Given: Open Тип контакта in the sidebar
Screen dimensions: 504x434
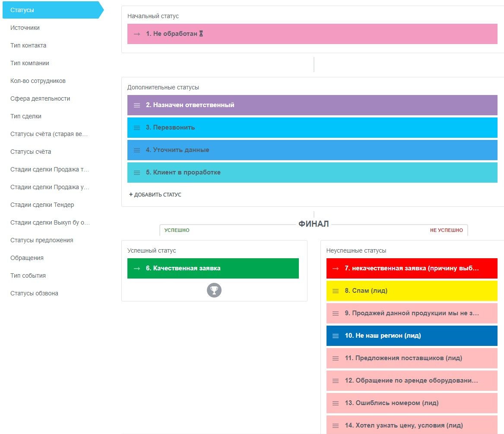Looking at the screenshot, I should (x=29, y=45).
